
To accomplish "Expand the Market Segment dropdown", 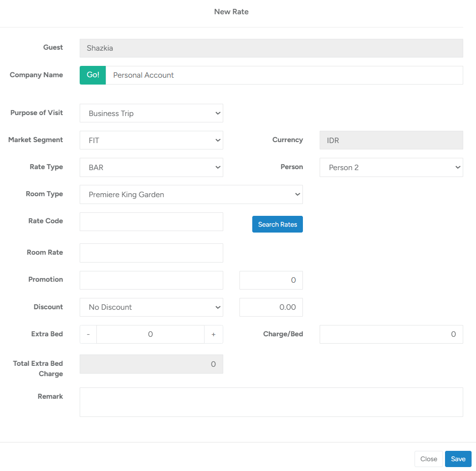I will click(151, 140).
